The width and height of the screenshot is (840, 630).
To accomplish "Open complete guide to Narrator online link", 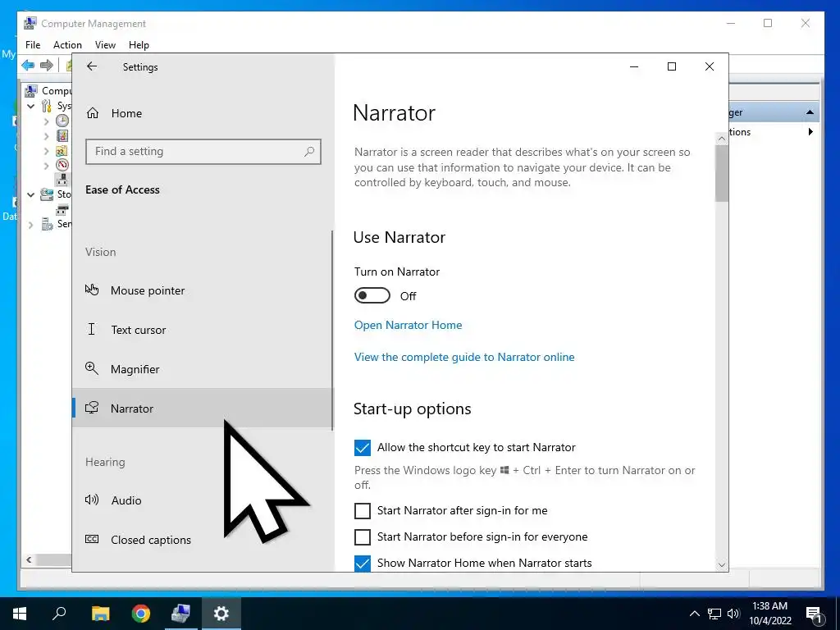I will [x=464, y=358].
